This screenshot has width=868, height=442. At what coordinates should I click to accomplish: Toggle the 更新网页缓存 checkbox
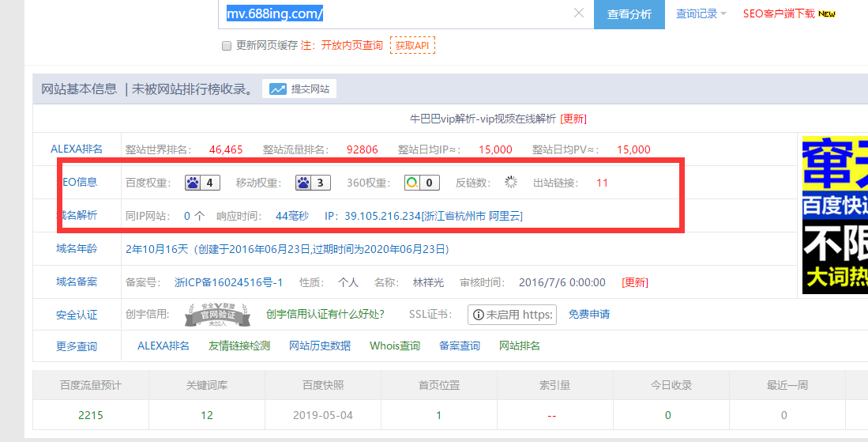pos(227,46)
